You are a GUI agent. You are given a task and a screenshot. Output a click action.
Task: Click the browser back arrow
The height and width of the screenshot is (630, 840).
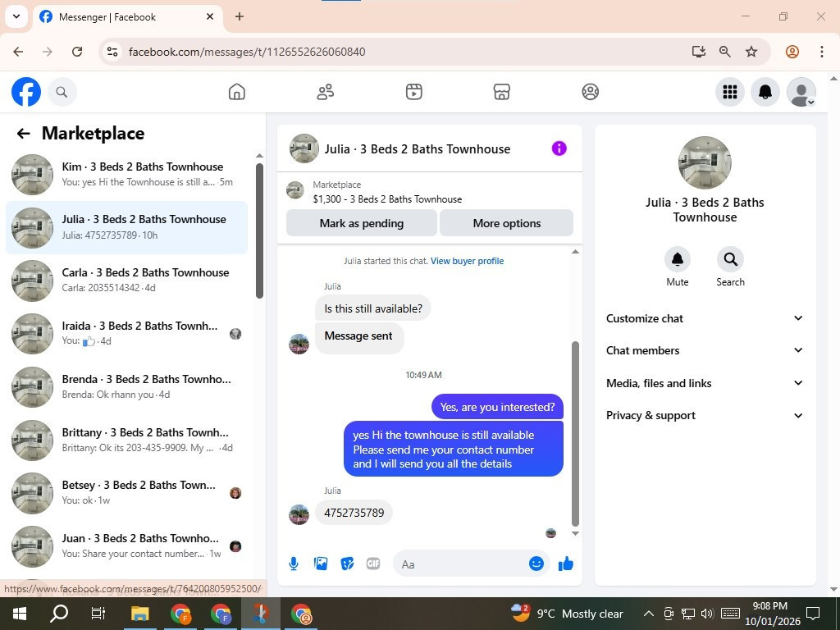pos(18,52)
